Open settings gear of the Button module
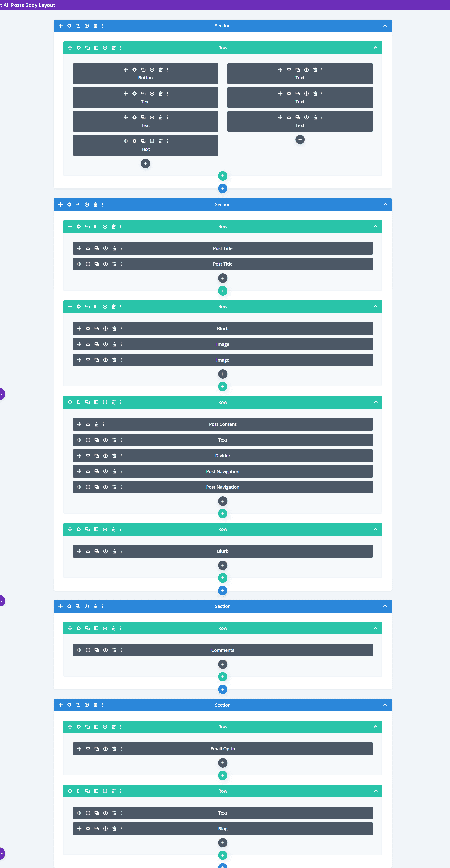Image resolution: width=450 pixels, height=868 pixels. click(135, 70)
